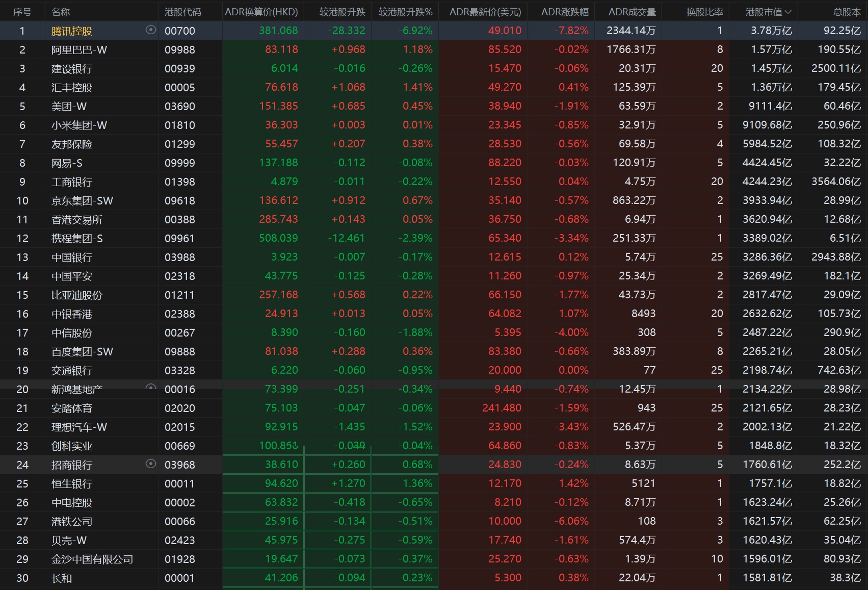The image size is (868, 590).
Task: Click 比亚迪股份 in the name column
Action: click(x=76, y=295)
